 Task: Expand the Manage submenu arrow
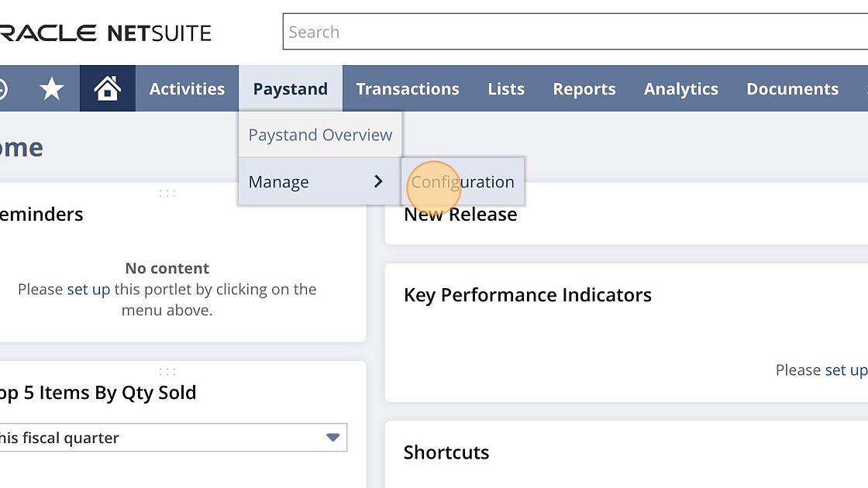(x=378, y=181)
